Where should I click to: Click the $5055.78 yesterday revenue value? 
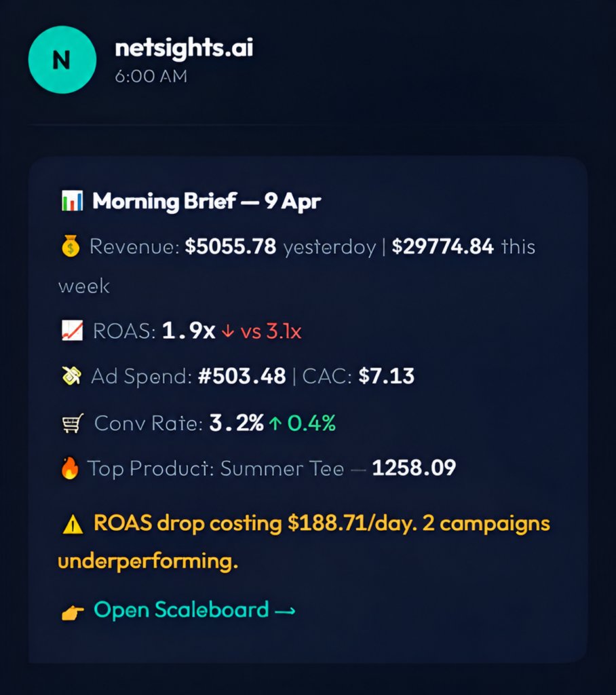click(x=231, y=246)
